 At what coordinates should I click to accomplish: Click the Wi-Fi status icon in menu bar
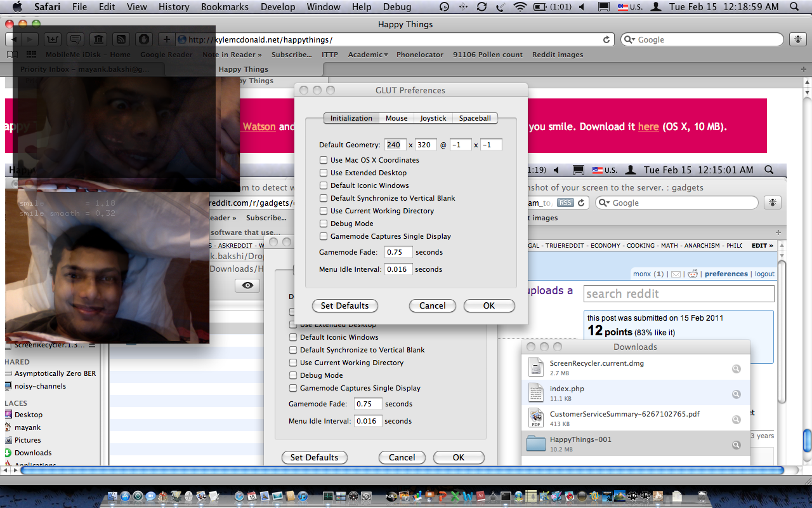pos(520,7)
